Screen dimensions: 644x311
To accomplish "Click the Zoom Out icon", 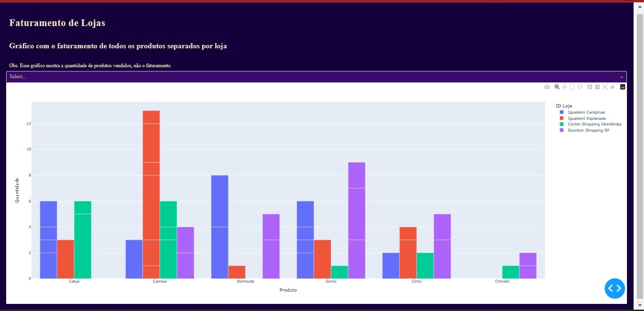I will pos(597,87).
